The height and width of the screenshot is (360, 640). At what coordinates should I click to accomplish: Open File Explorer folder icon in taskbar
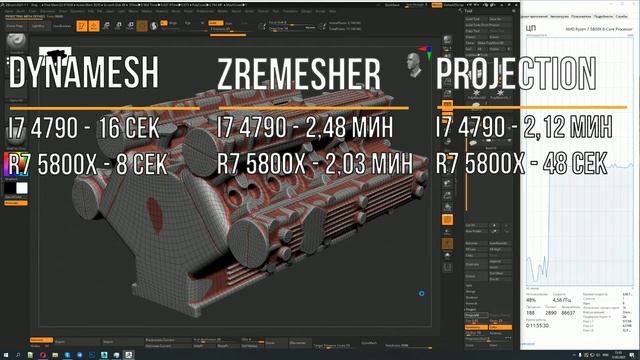click(55, 355)
